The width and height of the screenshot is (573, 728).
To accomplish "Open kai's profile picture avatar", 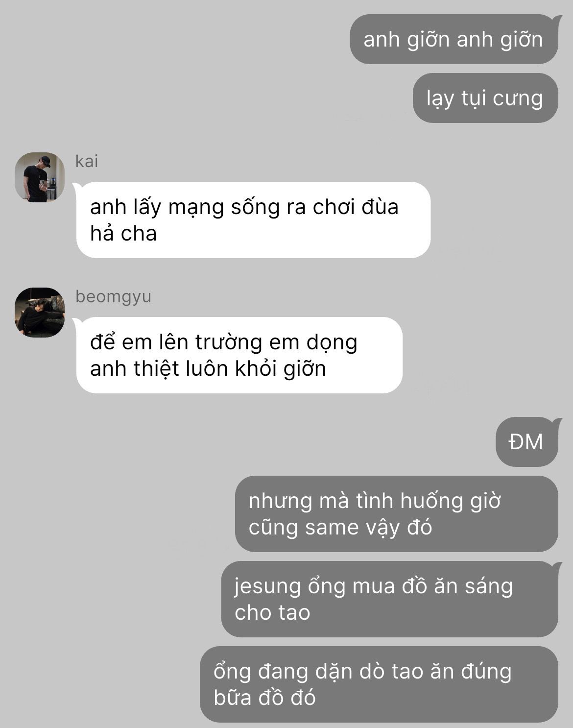I will 40,177.
